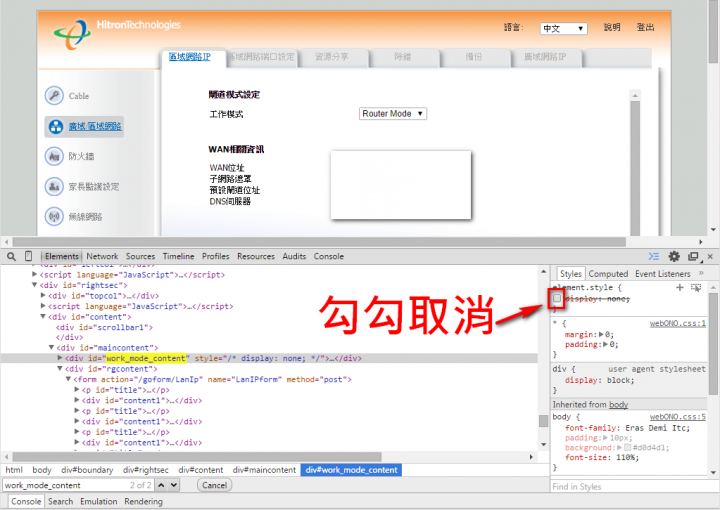The width and height of the screenshot is (720, 510).
Task: Collapse the div id="rightsec" node
Action: click(34, 285)
